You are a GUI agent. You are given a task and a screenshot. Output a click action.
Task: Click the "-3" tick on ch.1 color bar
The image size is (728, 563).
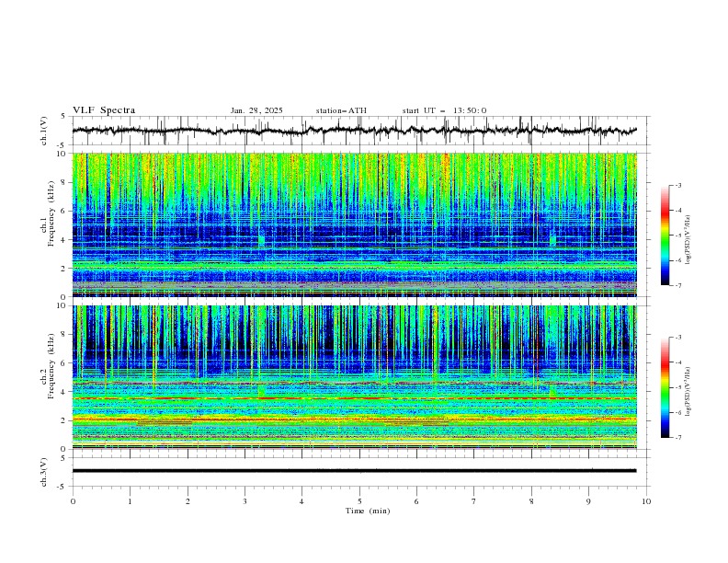[677, 185]
